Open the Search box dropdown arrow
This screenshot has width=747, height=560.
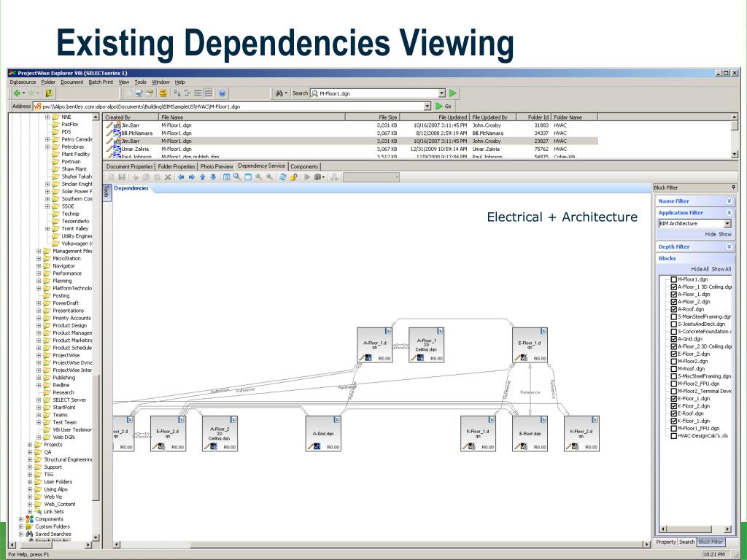tap(441, 93)
